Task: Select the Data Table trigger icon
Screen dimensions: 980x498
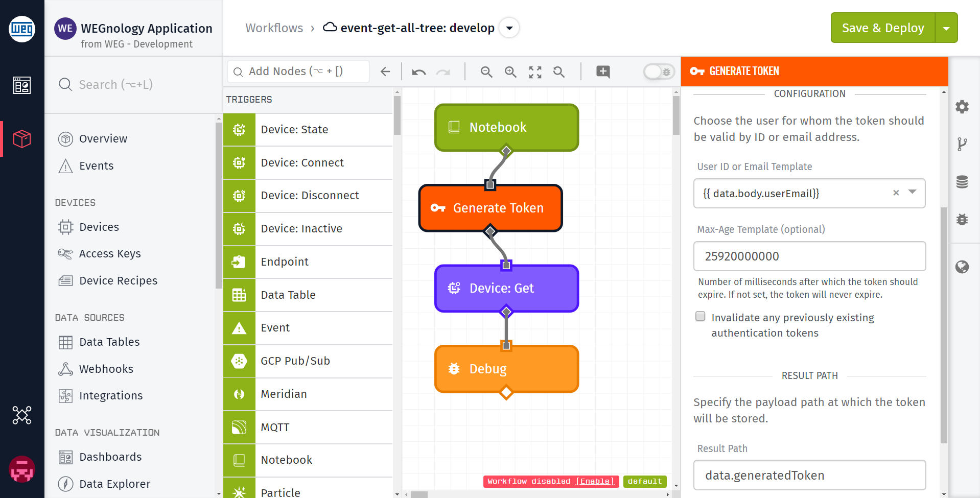Action: pos(239,295)
